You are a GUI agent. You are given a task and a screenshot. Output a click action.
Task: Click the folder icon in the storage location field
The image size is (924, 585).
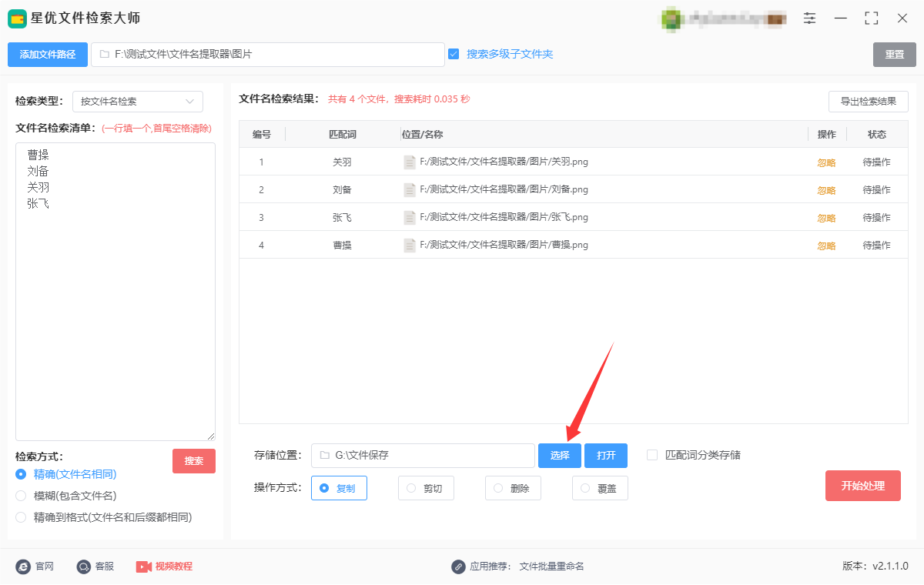tap(324, 456)
